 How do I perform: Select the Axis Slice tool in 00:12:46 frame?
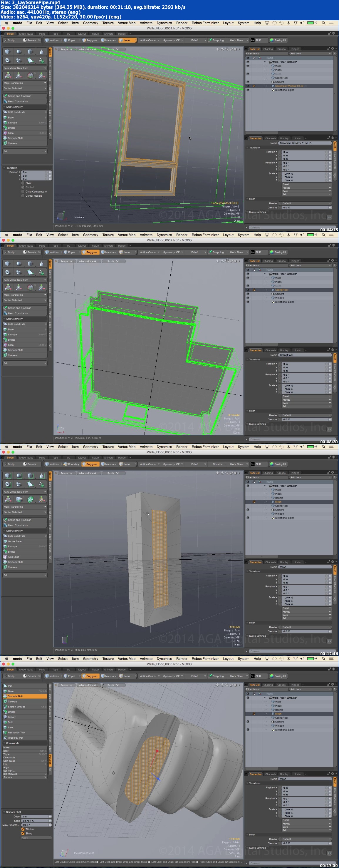pyautogui.click(x=25, y=557)
